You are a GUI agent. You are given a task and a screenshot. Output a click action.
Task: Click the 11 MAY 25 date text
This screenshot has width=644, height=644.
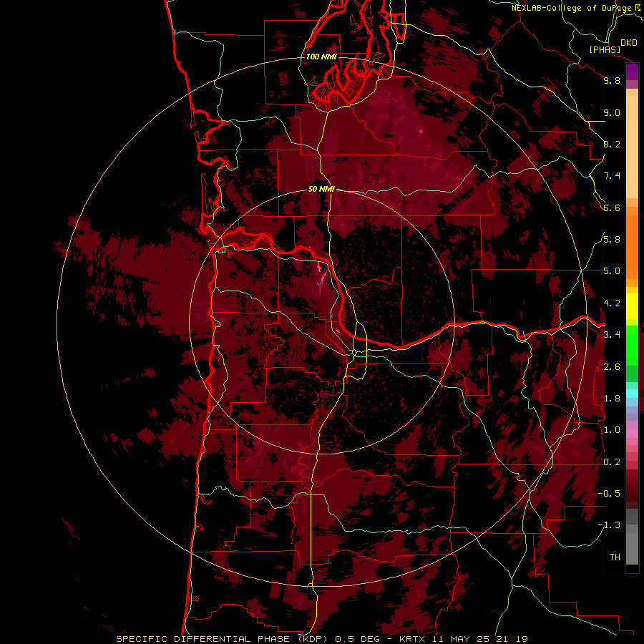click(460, 639)
